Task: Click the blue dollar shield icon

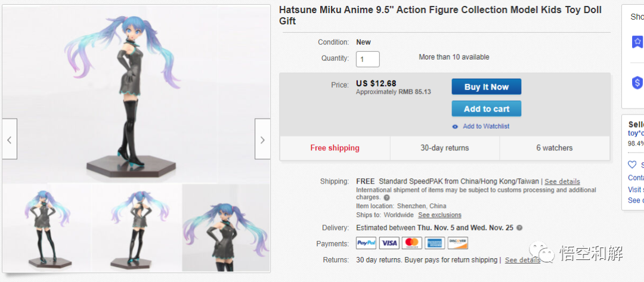Action: coord(637,83)
